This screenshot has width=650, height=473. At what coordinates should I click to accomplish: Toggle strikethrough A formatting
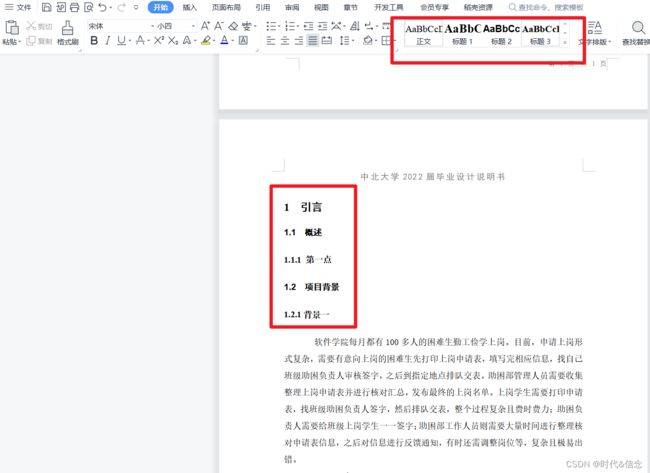140,40
